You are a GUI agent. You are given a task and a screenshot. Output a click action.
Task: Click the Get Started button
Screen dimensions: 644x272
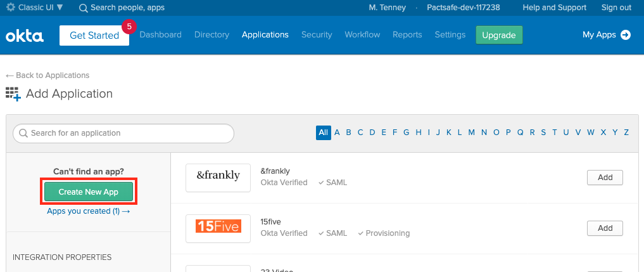click(x=94, y=36)
